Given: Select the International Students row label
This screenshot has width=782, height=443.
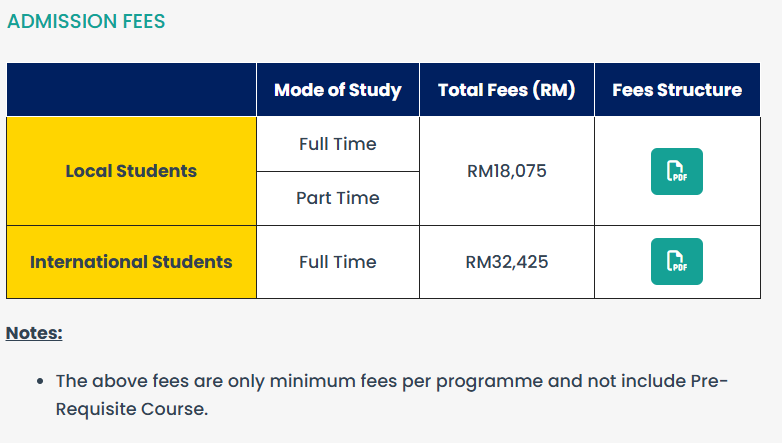Looking at the screenshot, I should (131, 262).
